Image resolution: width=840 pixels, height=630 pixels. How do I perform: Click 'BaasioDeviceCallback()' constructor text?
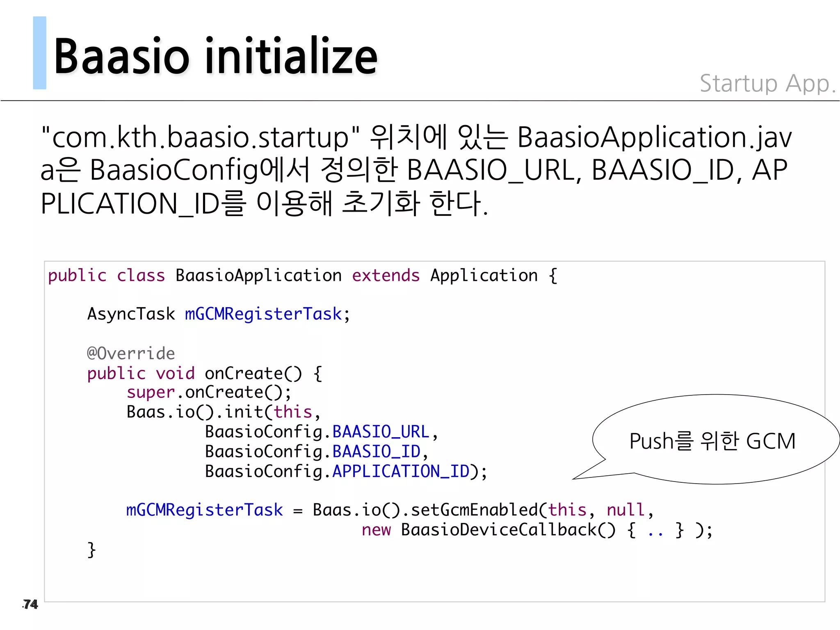[508, 530]
